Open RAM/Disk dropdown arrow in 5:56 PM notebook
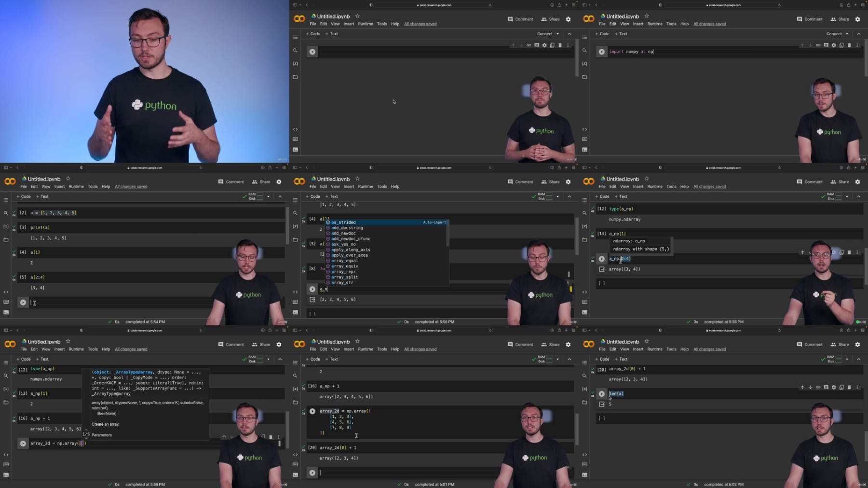Screen dimensions: 868x488 [x=557, y=196]
